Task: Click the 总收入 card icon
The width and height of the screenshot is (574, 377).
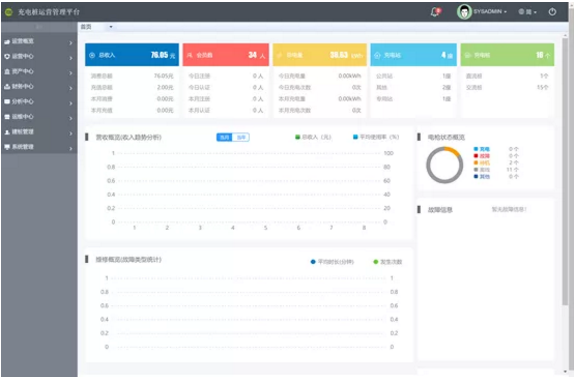Action: (92, 55)
